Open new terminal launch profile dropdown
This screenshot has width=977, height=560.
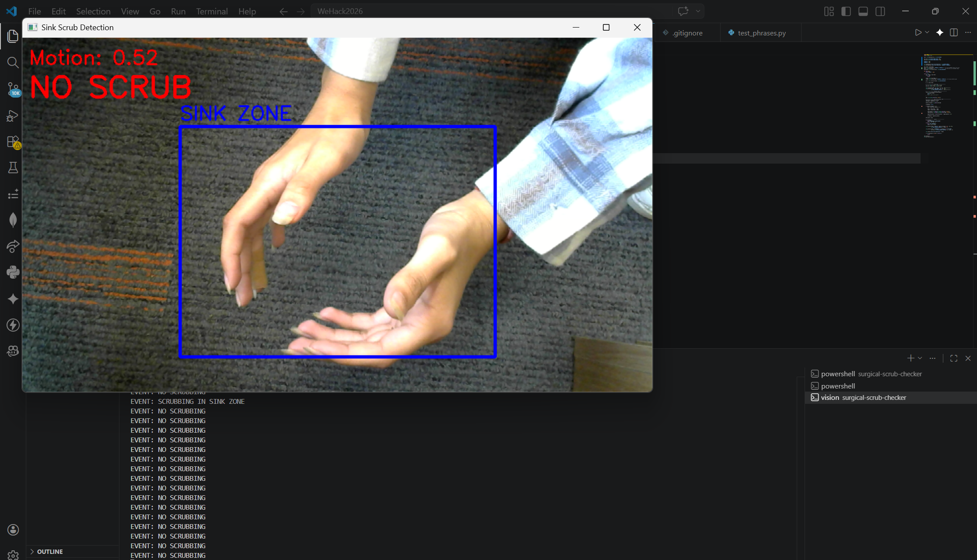[x=920, y=358]
